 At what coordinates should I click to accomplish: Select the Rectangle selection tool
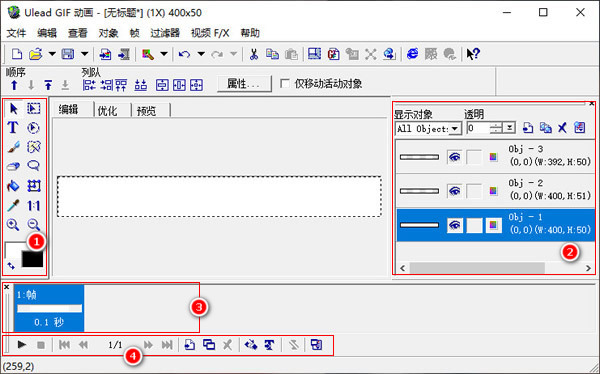34,109
